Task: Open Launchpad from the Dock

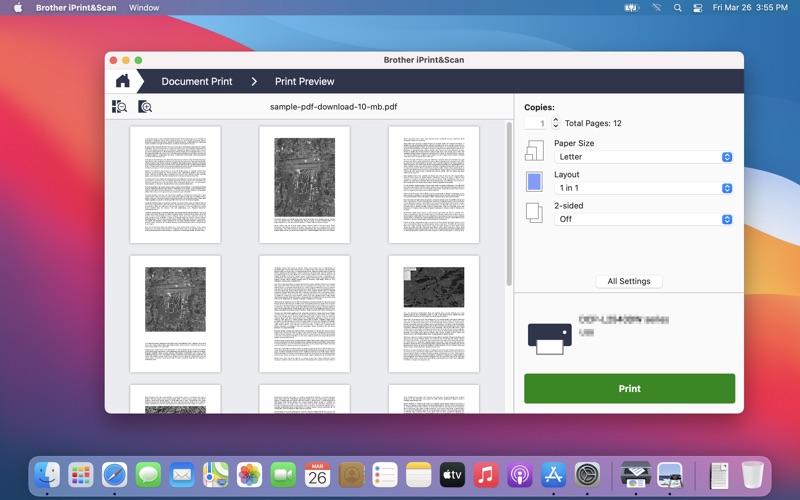Action: tap(81, 475)
